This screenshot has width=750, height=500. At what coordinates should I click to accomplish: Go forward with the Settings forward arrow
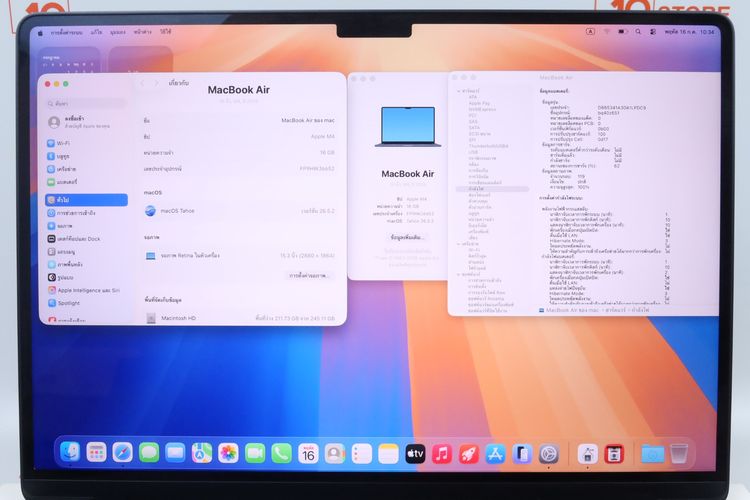pos(156,83)
